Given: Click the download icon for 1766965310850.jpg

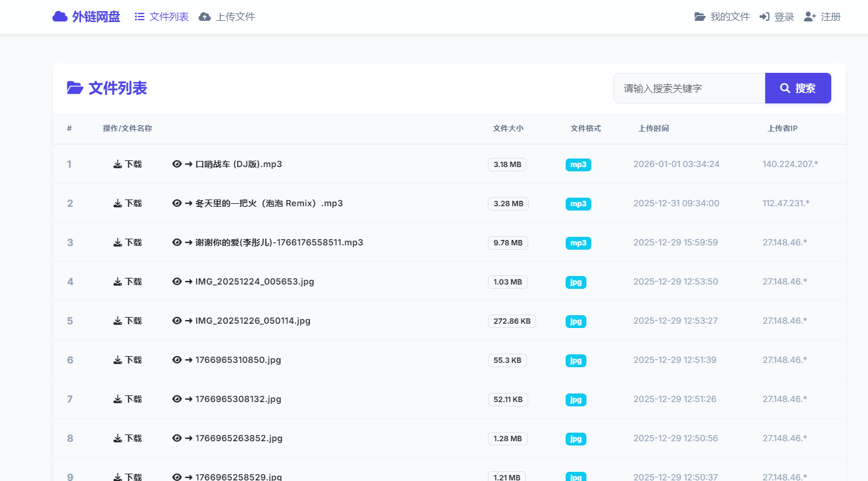Looking at the screenshot, I should coord(118,360).
